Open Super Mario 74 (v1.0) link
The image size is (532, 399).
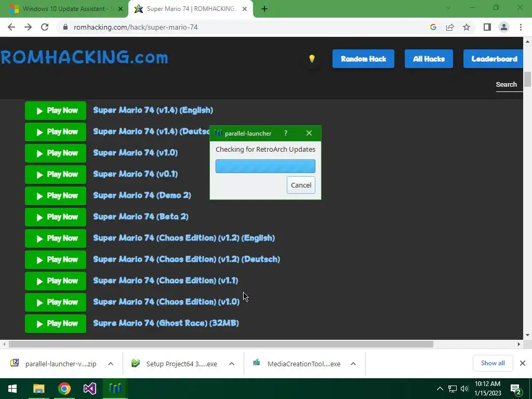[136, 153]
